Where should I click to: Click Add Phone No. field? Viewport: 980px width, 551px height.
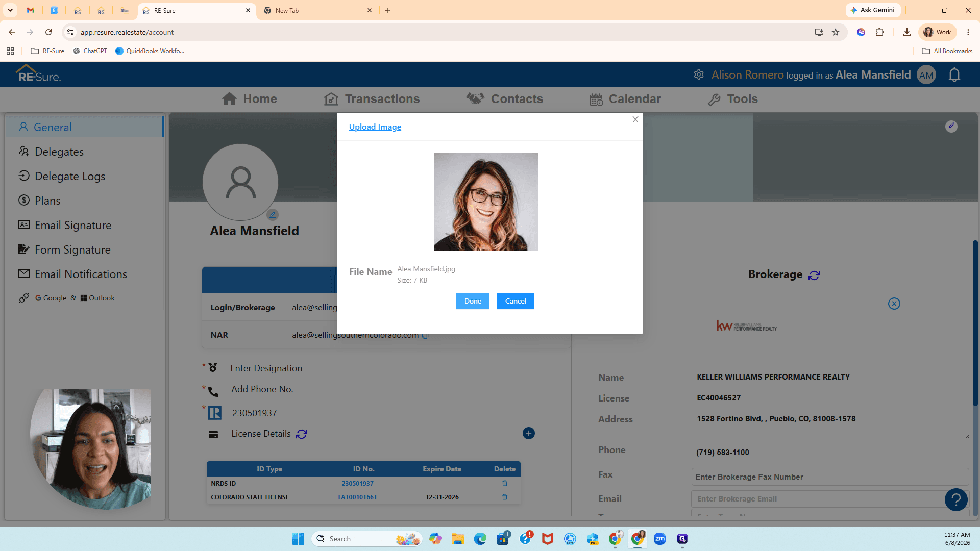click(262, 389)
